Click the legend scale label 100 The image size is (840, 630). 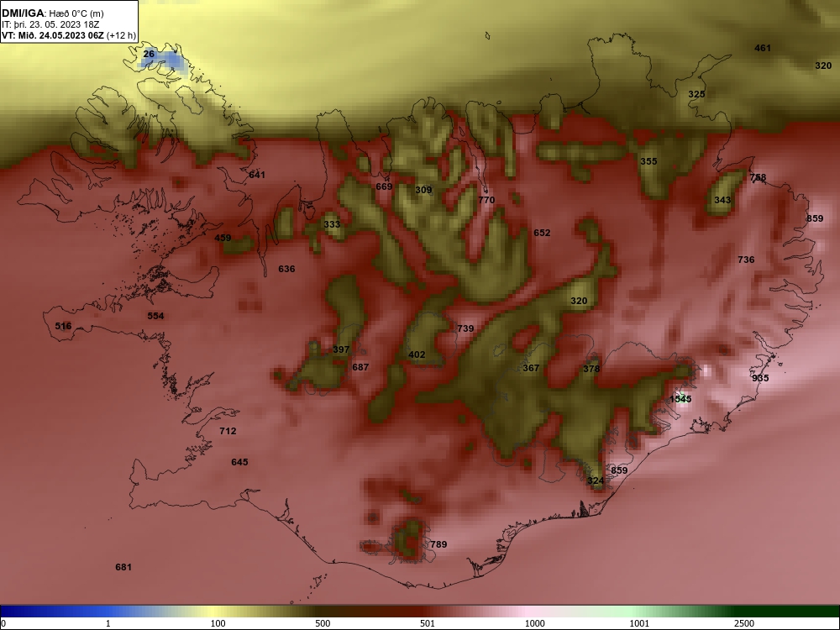click(x=218, y=623)
